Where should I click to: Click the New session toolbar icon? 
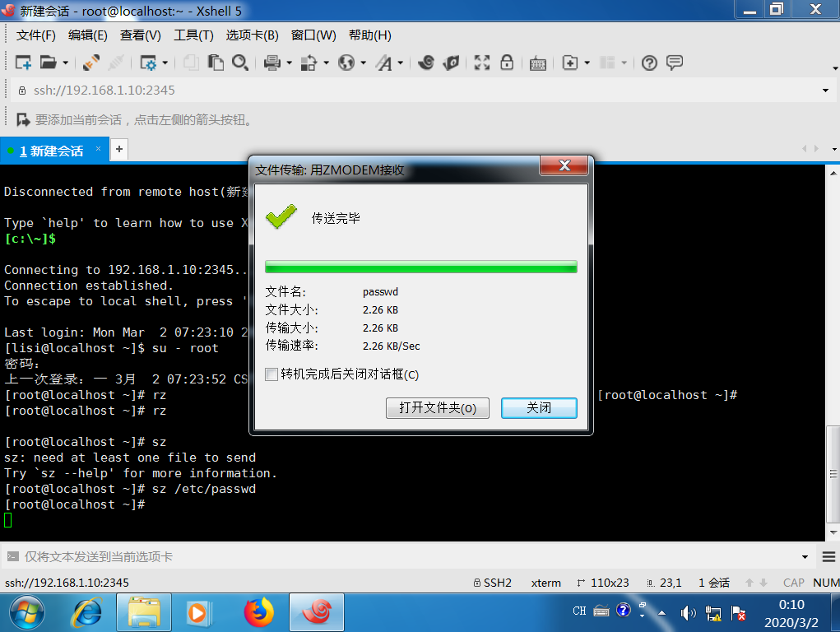point(23,63)
